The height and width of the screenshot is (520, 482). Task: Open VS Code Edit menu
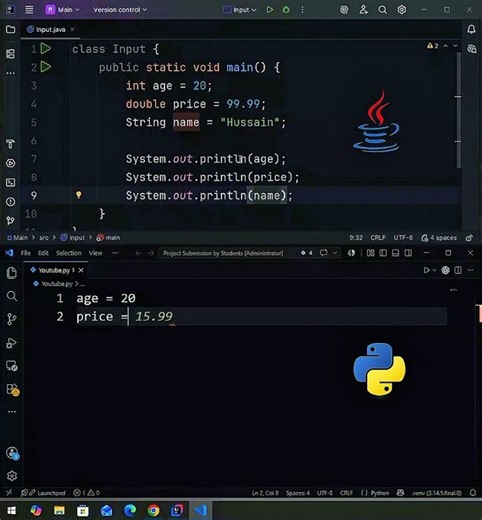[x=43, y=253]
